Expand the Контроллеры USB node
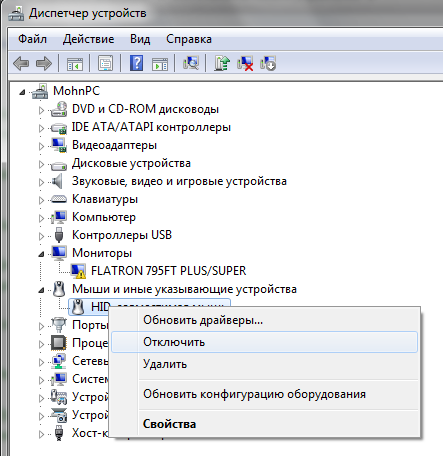 41,236
